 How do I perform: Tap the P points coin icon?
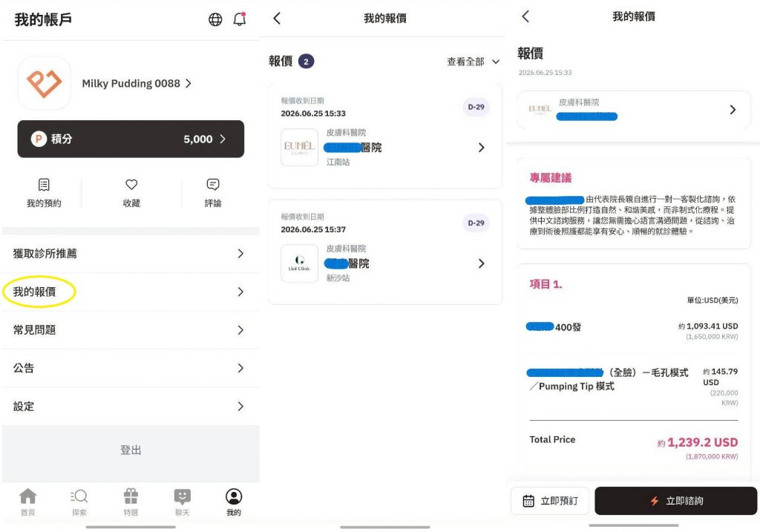[x=39, y=139]
